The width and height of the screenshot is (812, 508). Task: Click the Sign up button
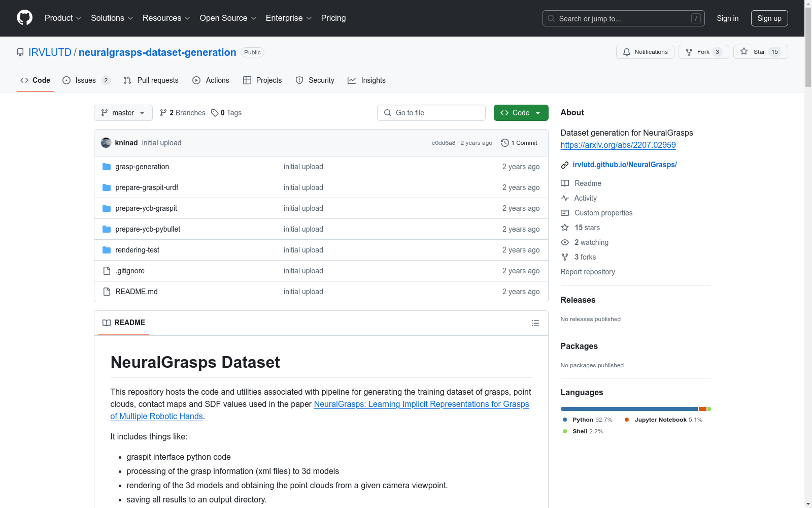(769, 18)
